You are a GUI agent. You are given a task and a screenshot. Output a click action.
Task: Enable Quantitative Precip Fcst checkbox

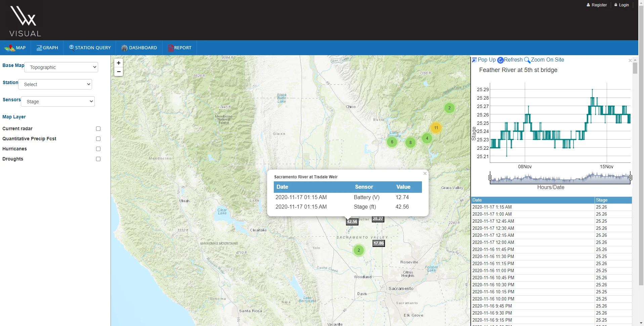coord(98,139)
